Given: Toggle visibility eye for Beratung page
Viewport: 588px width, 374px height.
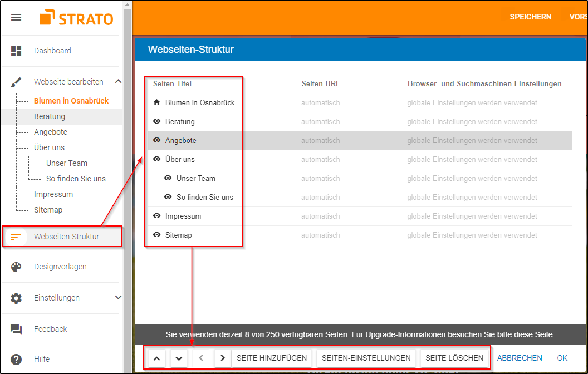Looking at the screenshot, I should tap(157, 121).
